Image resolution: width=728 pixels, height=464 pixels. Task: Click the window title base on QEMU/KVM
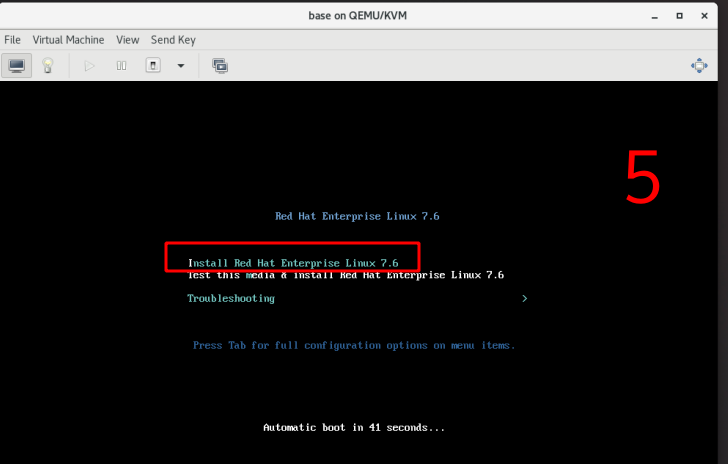pyautogui.click(x=358, y=16)
